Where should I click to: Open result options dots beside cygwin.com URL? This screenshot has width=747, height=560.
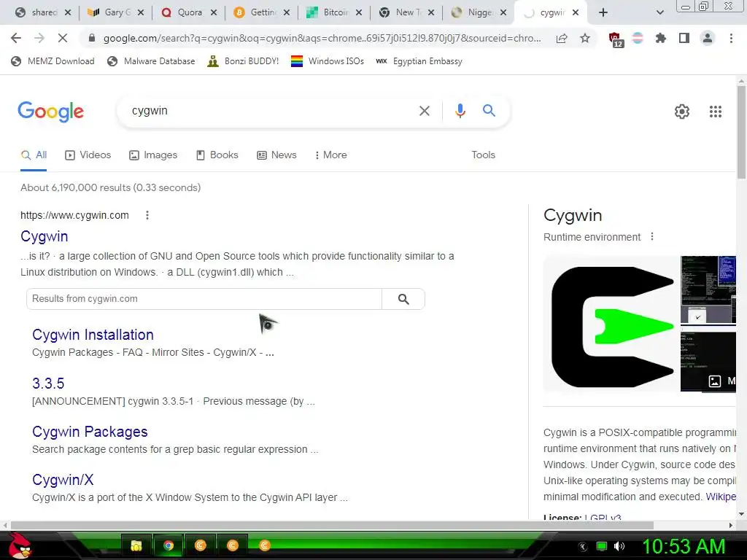147,215
